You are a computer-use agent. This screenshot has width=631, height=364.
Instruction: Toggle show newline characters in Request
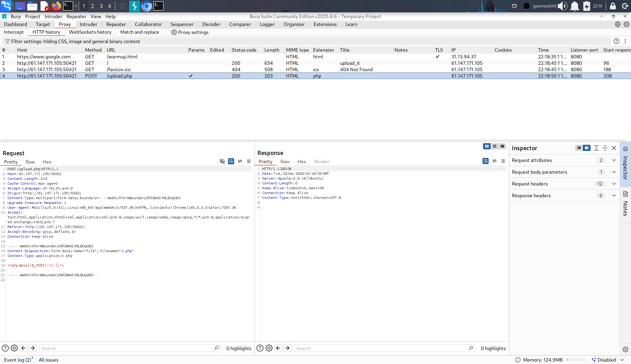coord(240,161)
